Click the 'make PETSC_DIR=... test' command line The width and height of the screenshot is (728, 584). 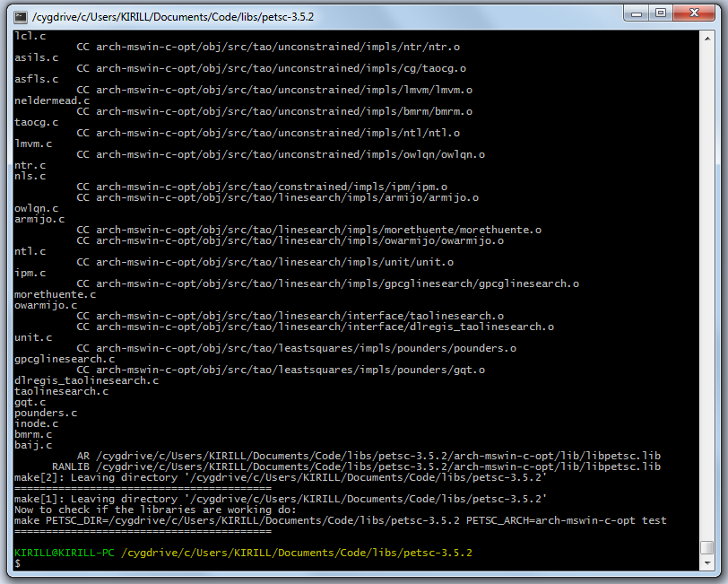341,520
